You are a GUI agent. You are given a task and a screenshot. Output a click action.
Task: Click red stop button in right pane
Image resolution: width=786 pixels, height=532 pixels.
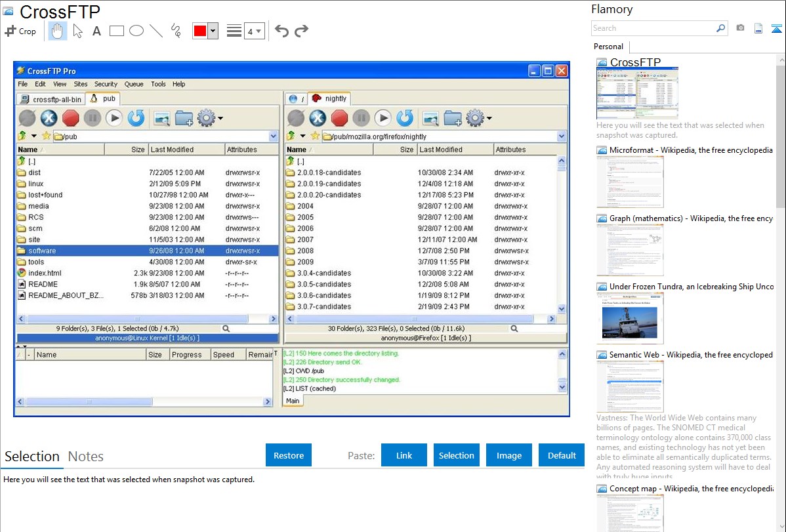[339, 118]
